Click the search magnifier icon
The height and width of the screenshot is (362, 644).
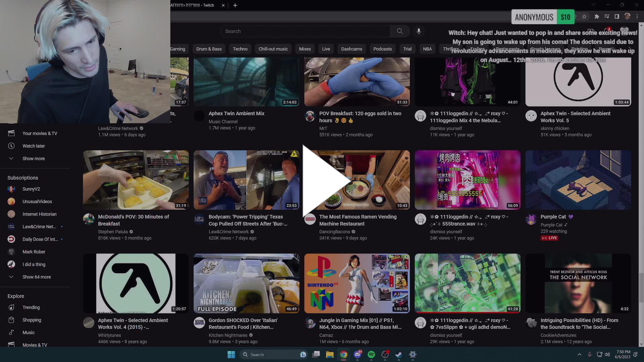coord(399,31)
